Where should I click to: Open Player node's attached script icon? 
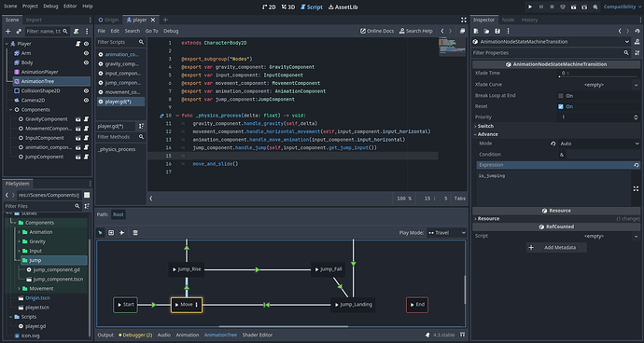coord(77,44)
